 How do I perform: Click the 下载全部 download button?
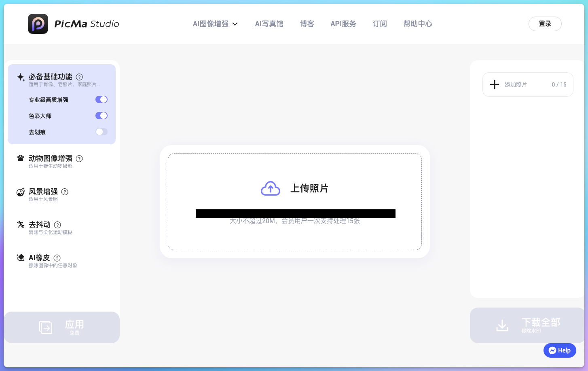[x=527, y=325]
